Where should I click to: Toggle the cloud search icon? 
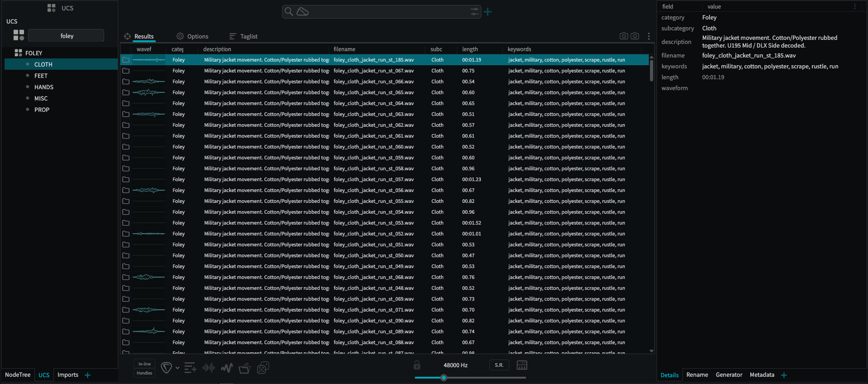tap(302, 11)
